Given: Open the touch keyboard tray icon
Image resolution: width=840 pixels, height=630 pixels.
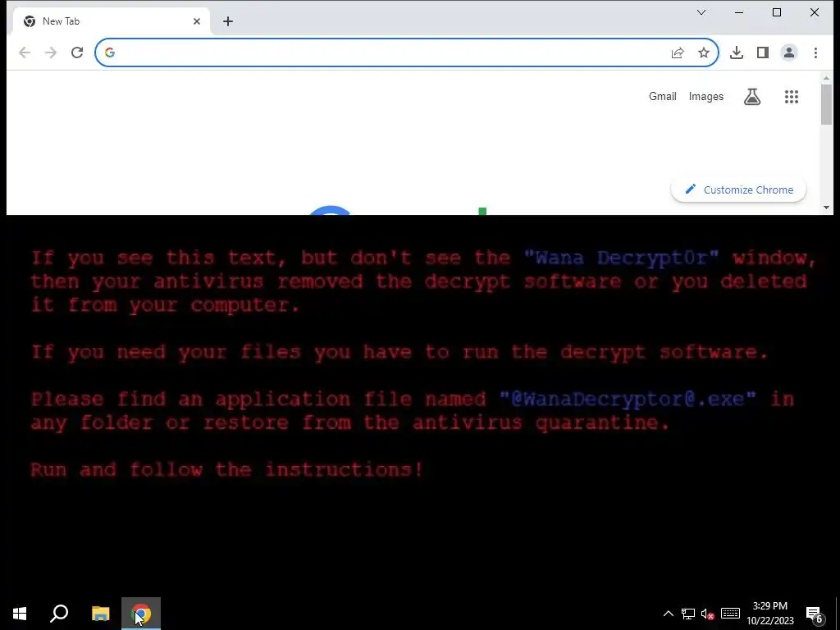Looking at the screenshot, I should 730,614.
